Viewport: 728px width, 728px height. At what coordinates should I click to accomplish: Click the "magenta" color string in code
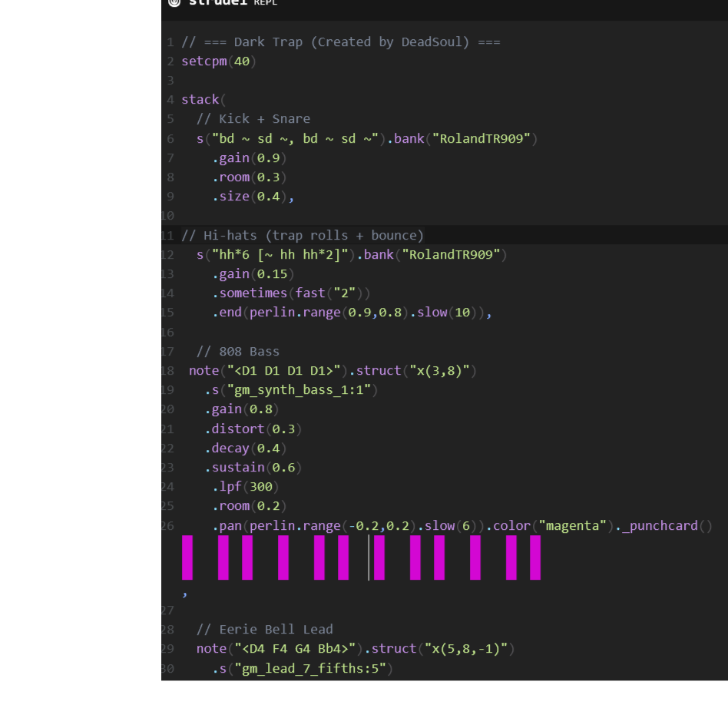click(x=573, y=525)
